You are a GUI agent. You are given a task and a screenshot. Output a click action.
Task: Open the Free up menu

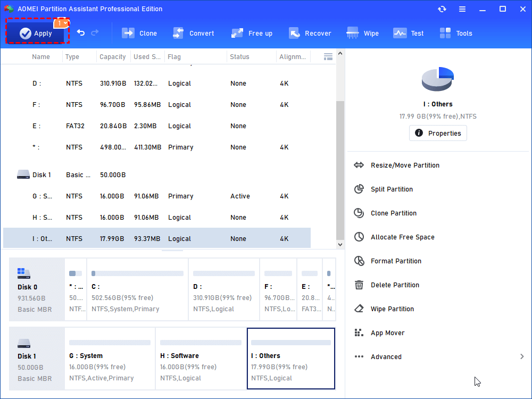(252, 33)
